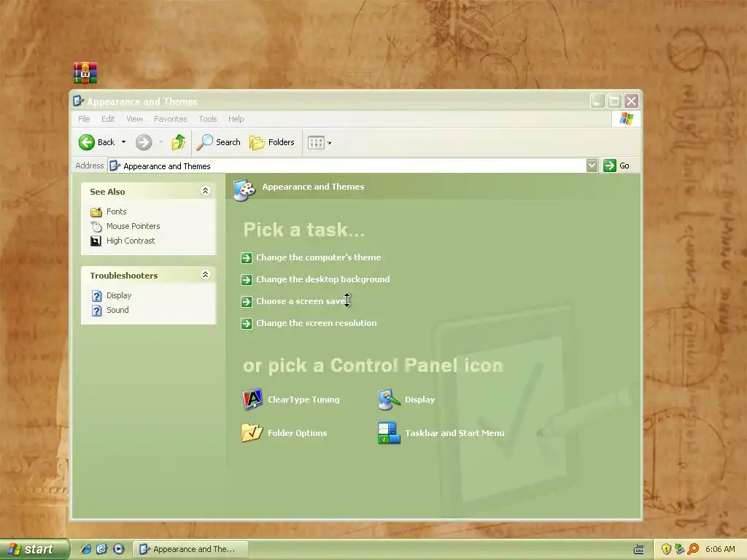Click arrow icon beside Choose a screen saver
Viewport: 747px width, 560px height.
pos(247,302)
